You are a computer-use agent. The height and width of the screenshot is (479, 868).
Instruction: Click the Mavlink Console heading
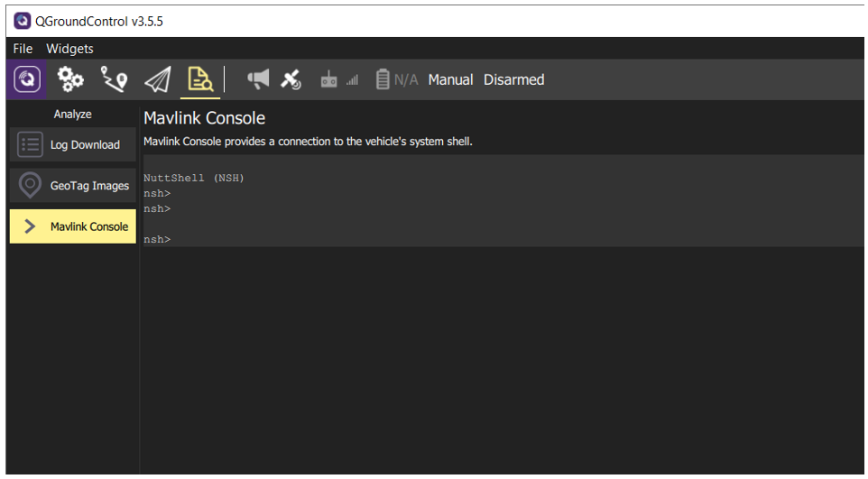[x=204, y=118]
